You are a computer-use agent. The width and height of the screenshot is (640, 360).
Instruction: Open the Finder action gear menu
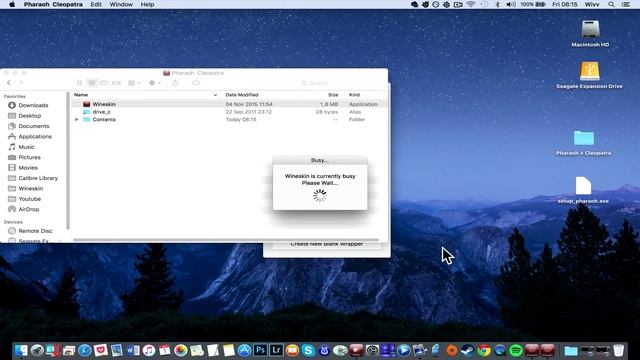pyautogui.click(x=155, y=83)
